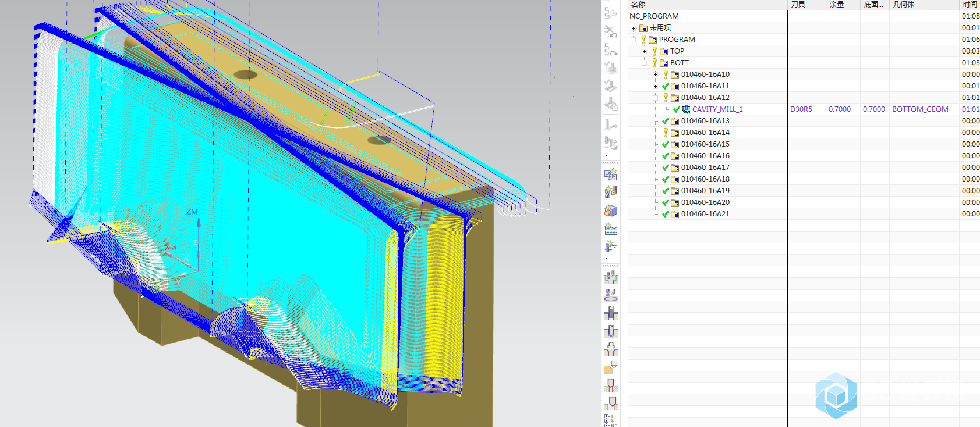The image size is (980, 427).
Task: Select the CAVITY_MILL_1 operation
Action: pos(717,109)
